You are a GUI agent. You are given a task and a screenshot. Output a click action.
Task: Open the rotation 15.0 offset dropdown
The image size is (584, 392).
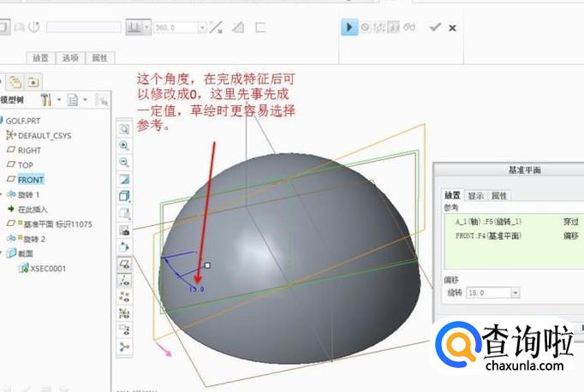[515, 293]
